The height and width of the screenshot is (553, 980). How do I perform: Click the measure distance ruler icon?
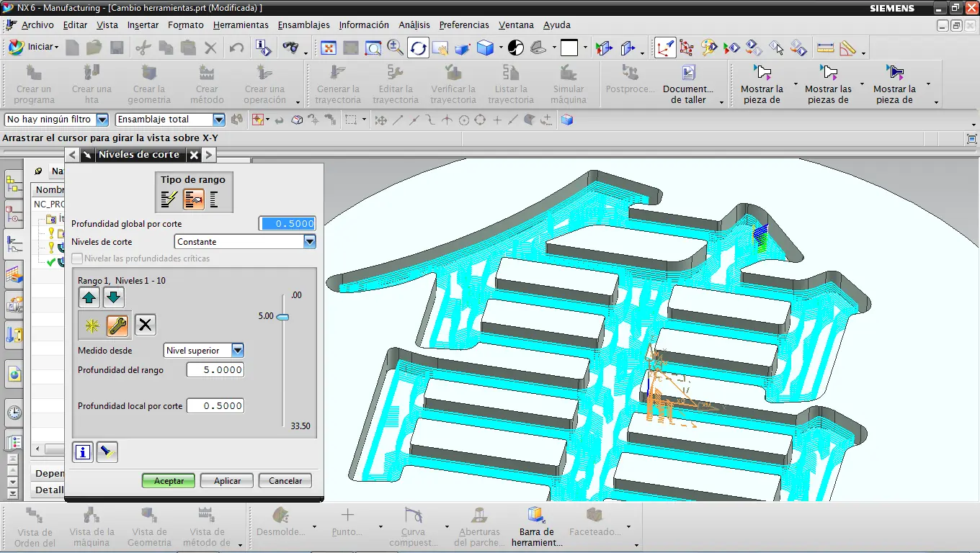(x=825, y=48)
